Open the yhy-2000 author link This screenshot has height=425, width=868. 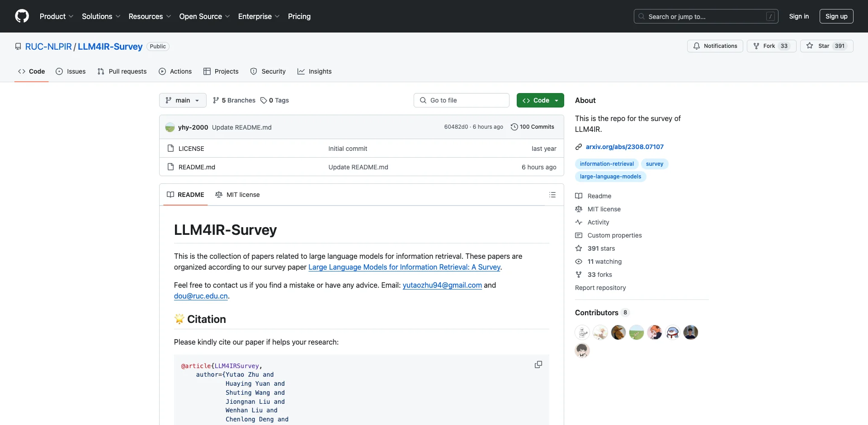193,127
